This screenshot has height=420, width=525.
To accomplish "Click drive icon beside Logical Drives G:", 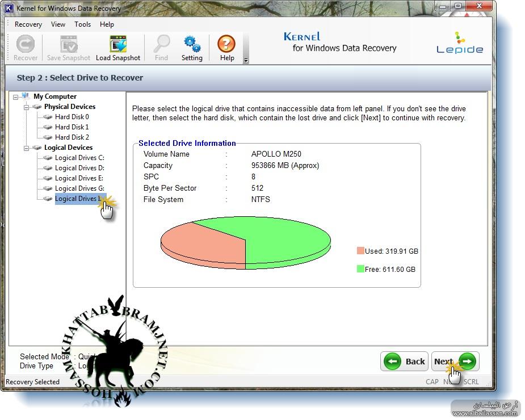I will tap(48, 188).
